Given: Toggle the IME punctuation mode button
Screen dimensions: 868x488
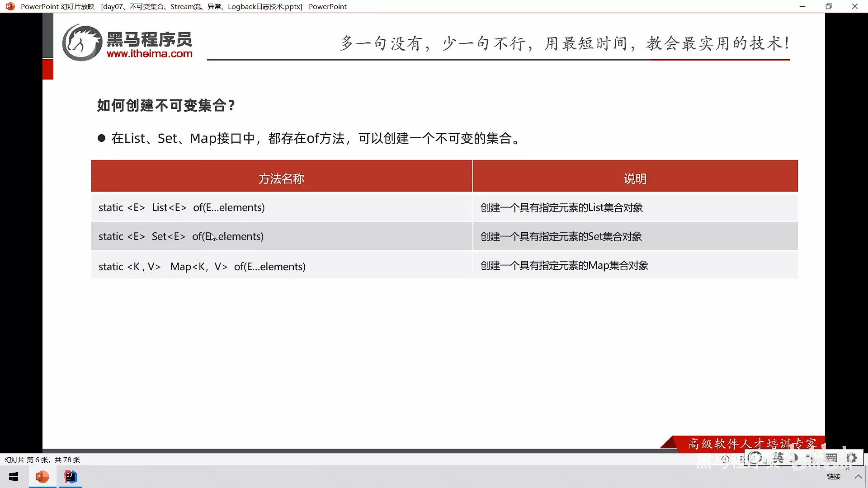Looking at the screenshot, I should [810, 458].
